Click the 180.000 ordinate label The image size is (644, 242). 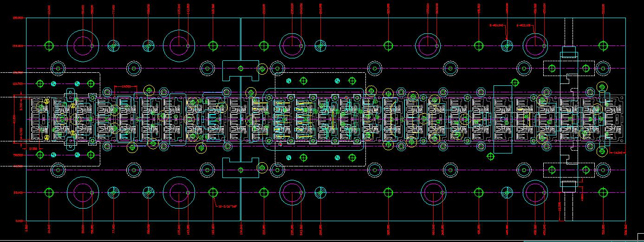click(x=18, y=18)
